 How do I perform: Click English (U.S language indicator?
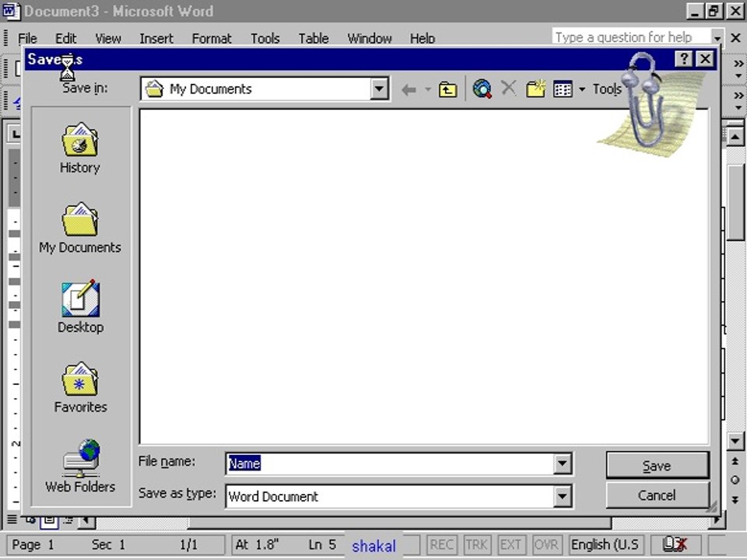605,544
